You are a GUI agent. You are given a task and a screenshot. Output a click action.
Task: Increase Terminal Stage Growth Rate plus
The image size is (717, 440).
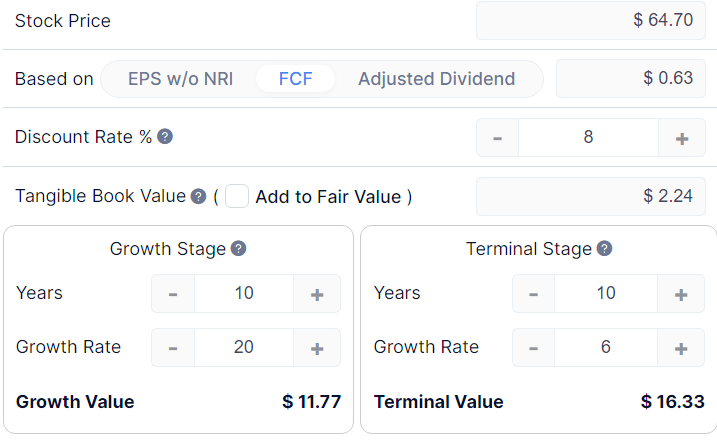click(681, 348)
